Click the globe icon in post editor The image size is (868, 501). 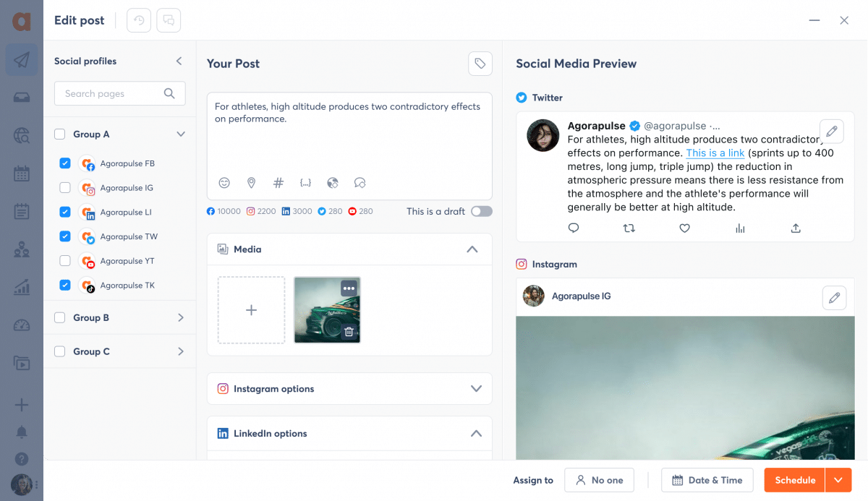click(333, 183)
